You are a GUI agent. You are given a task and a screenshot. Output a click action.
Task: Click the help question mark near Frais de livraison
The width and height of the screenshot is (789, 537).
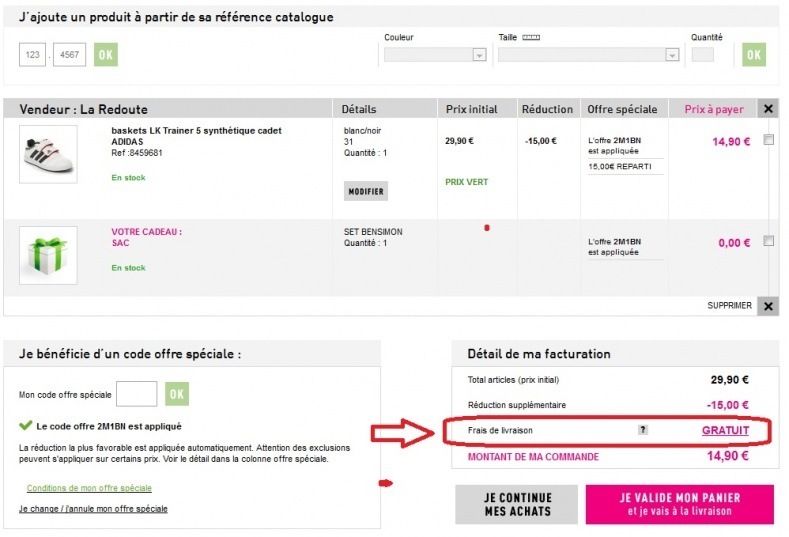(643, 430)
